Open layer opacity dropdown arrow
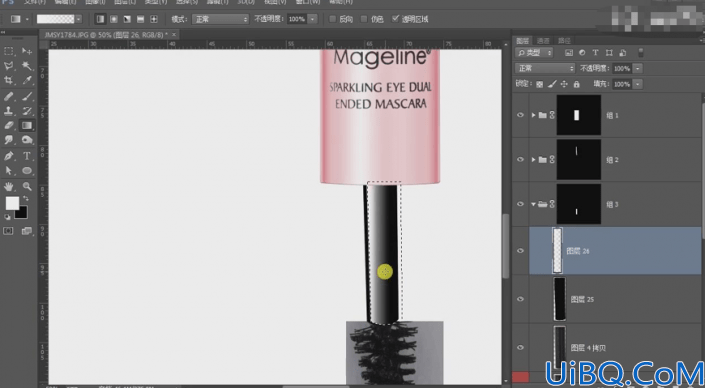 [x=638, y=68]
